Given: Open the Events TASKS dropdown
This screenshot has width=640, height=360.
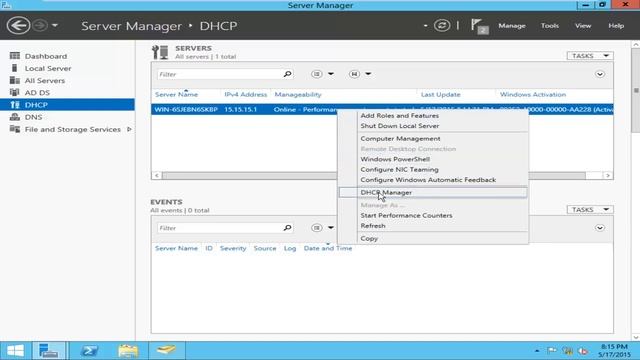Looking at the screenshot, I should 590,209.
